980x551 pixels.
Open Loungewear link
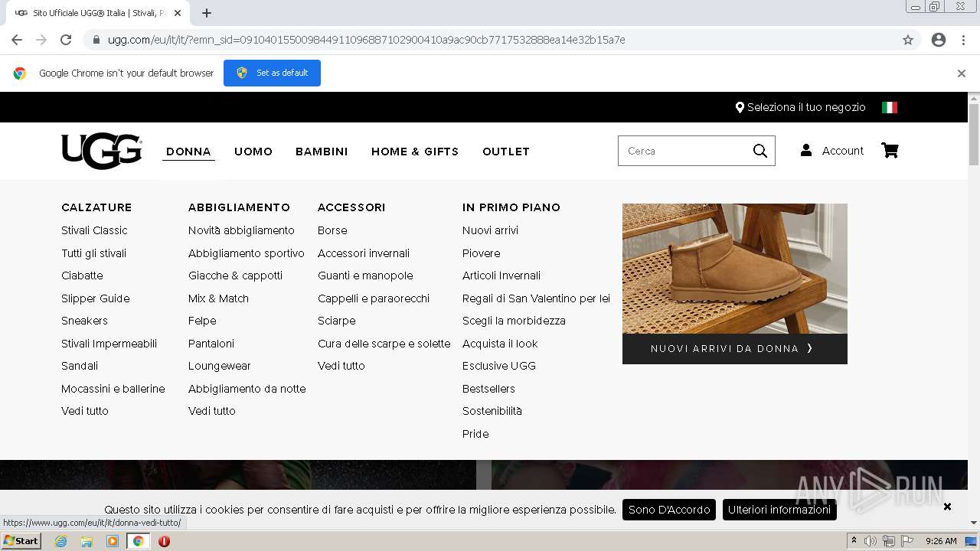[x=220, y=366]
